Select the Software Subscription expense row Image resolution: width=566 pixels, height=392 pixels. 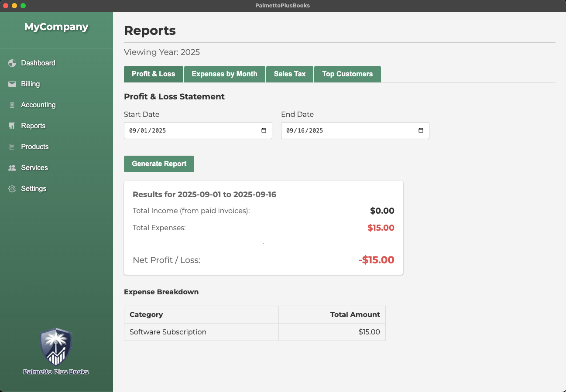(x=168, y=332)
